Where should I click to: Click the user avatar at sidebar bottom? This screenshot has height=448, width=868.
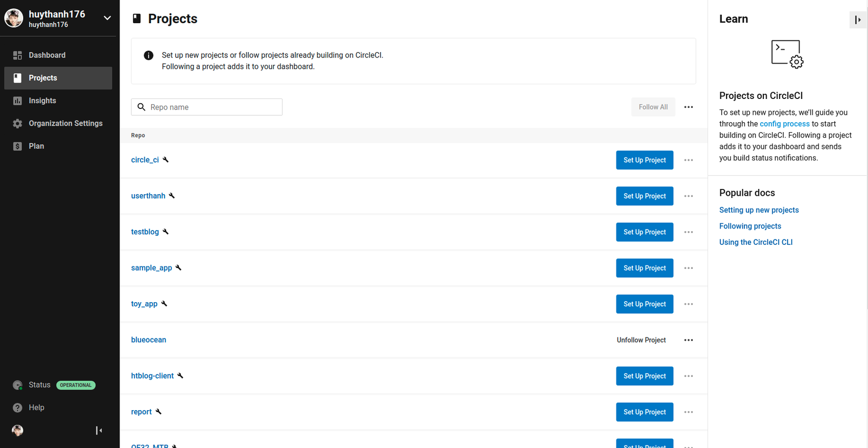17,431
